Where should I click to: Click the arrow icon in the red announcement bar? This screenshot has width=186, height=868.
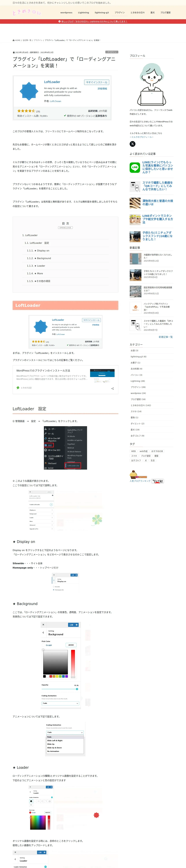pos(60,21)
